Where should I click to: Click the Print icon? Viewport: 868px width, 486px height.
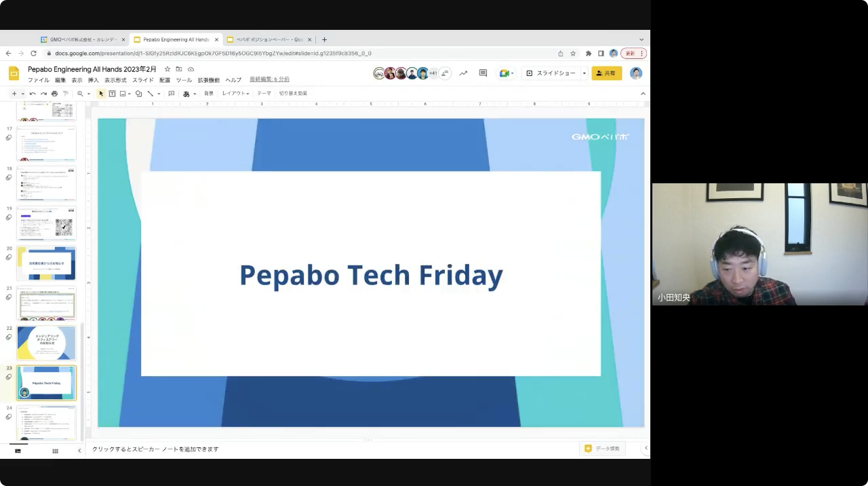(54, 94)
